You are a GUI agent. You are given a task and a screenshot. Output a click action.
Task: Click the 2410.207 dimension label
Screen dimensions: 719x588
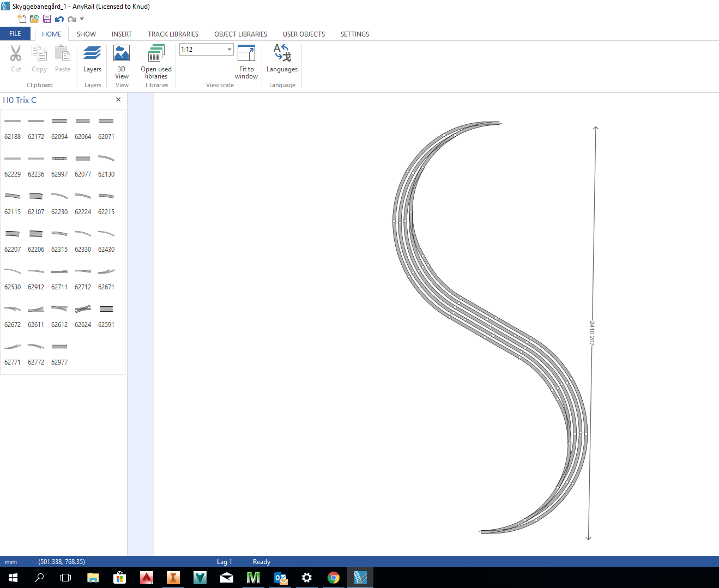(x=592, y=333)
